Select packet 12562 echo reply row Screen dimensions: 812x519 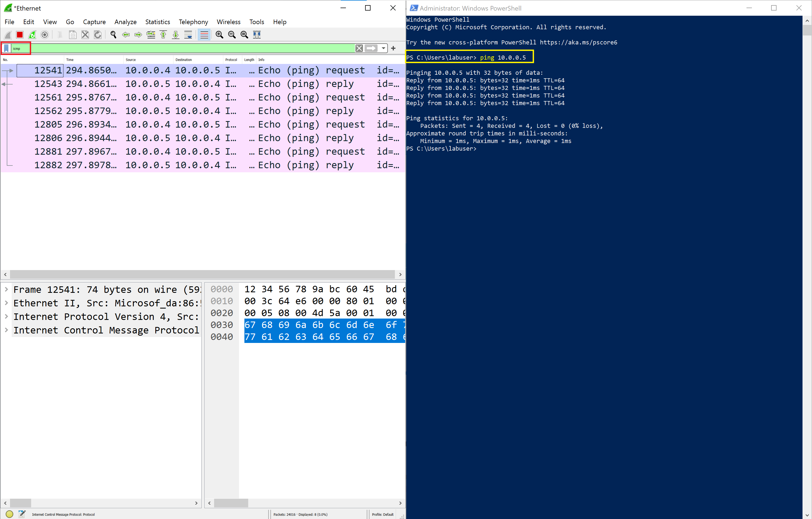[x=202, y=111]
